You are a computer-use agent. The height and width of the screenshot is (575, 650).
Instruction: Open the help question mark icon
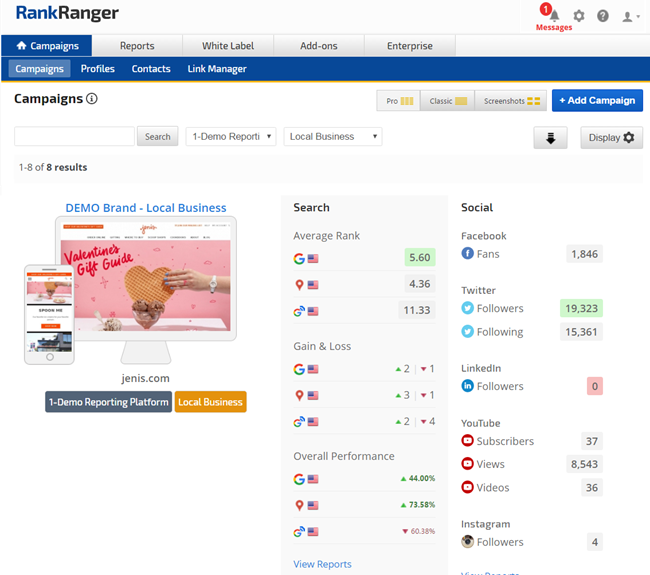603,16
